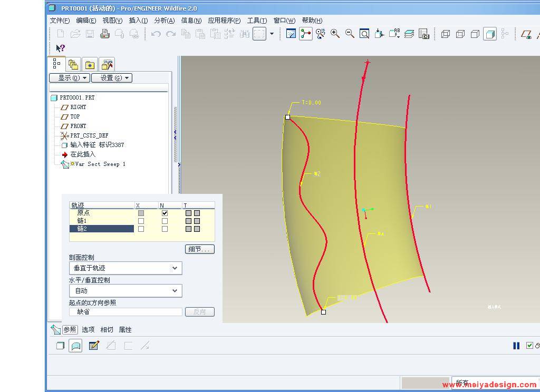Expand the 显示 dropdown in model tree
Image resolution: width=540 pixels, height=392 pixels.
(69, 78)
